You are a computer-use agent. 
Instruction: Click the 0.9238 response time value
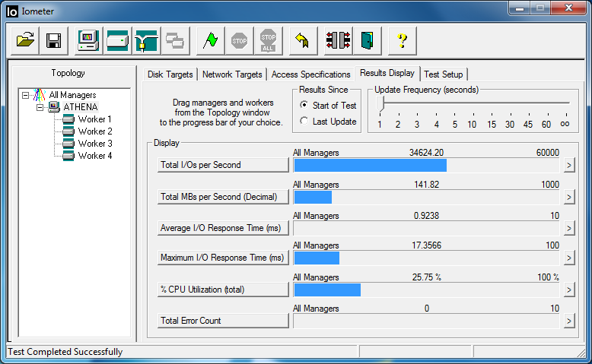pos(426,216)
